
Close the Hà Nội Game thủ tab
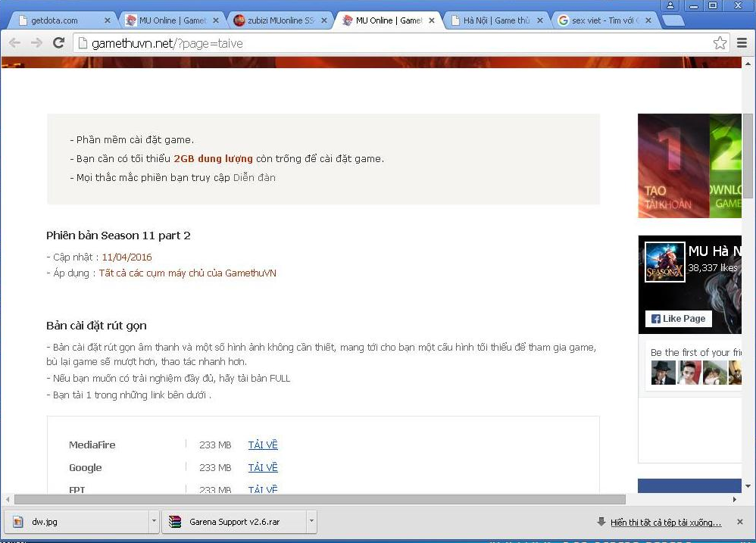coord(540,20)
